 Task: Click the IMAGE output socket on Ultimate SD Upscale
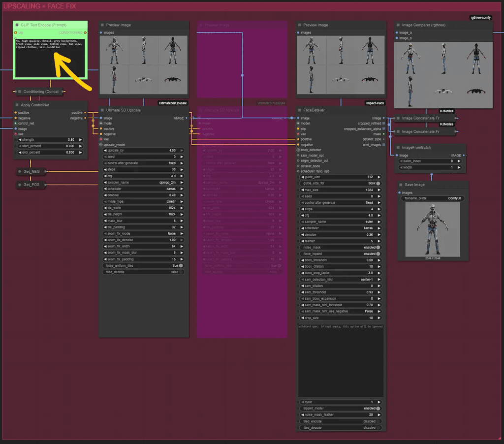(187, 118)
